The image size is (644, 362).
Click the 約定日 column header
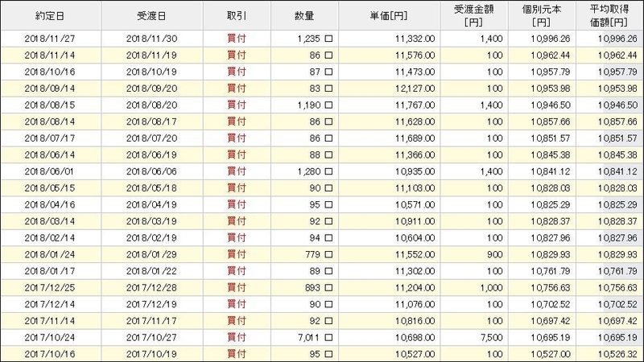pyautogui.click(x=50, y=16)
